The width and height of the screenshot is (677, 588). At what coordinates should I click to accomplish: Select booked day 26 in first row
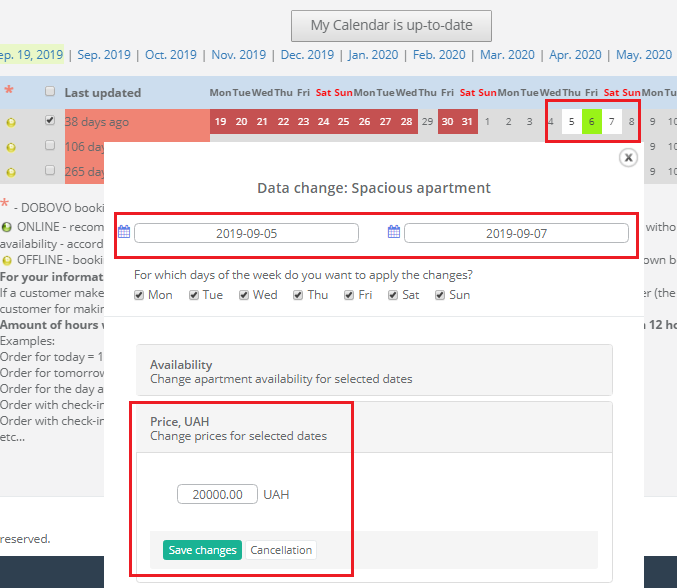364,122
